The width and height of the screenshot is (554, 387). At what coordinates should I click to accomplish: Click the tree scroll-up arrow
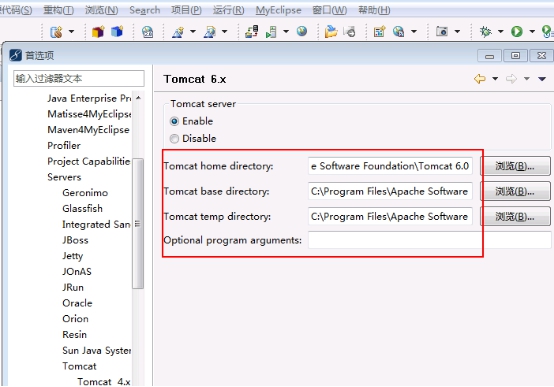(138, 98)
